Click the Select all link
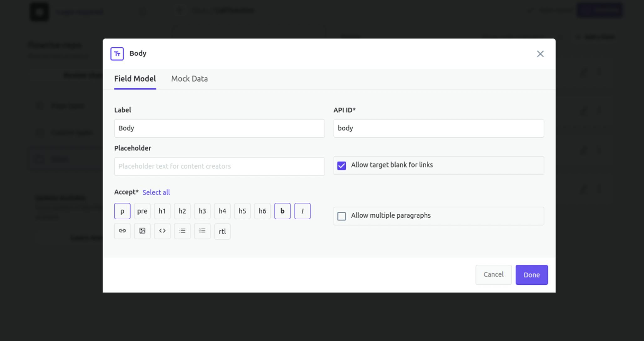644x341 pixels. [x=156, y=192]
